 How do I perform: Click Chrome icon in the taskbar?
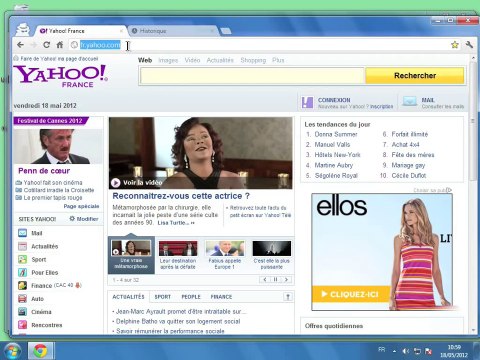tap(40, 351)
